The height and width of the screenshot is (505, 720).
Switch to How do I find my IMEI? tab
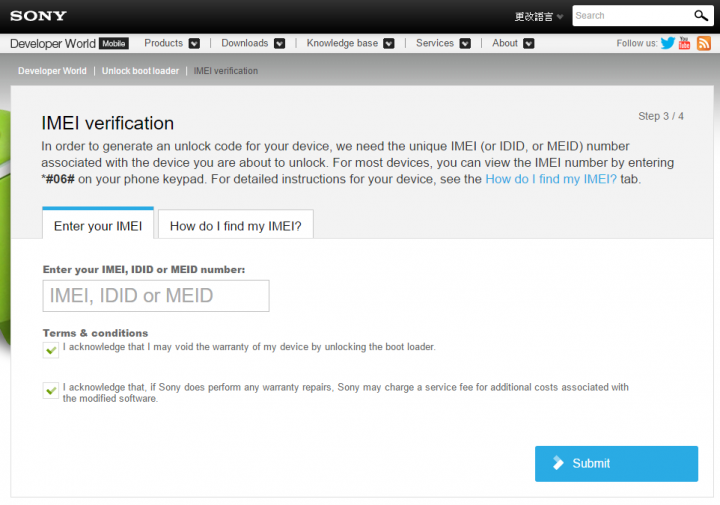click(x=236, y=224)
